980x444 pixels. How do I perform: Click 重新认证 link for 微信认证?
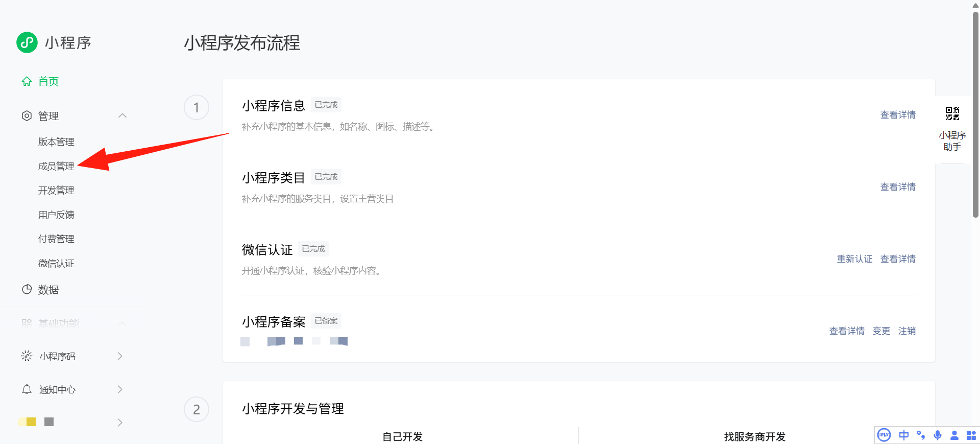click(x=854, y=259)
